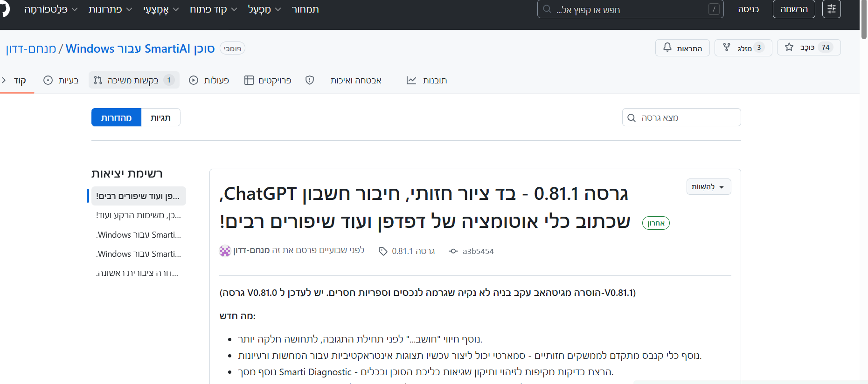The image size is (868, 384).
Task: Click the star count 74
Action: click(x=826, y=48)
